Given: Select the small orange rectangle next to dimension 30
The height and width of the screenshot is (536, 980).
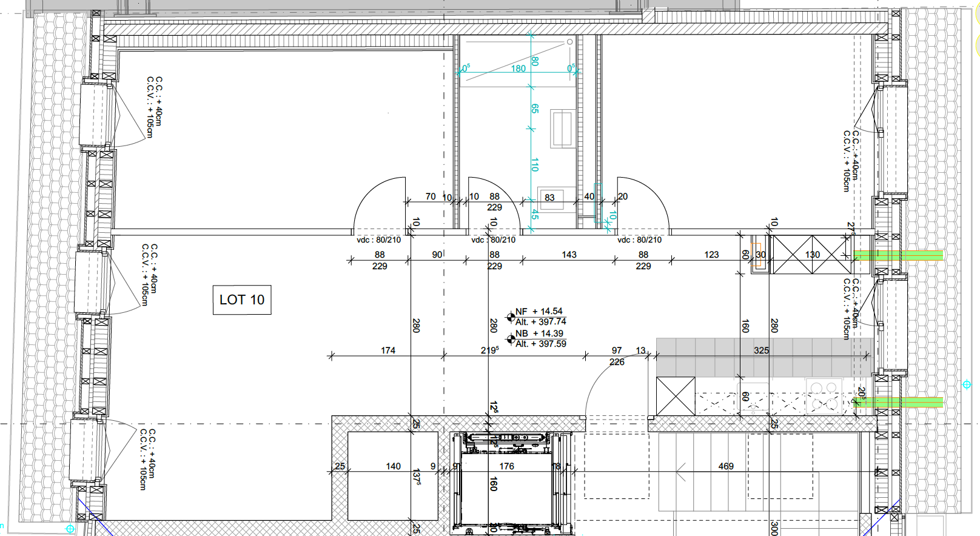Looking at the screenshot, I should [x=756, y=255].
